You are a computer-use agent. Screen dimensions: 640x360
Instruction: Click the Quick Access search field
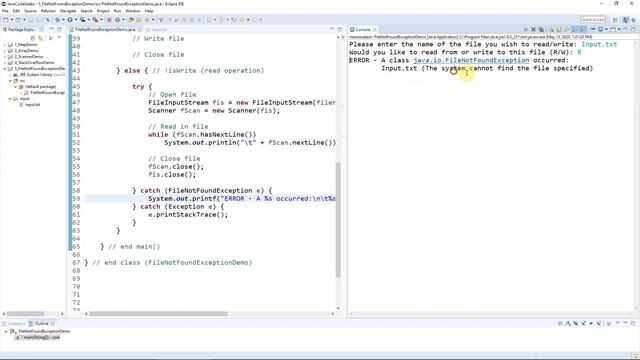(593, 20)
